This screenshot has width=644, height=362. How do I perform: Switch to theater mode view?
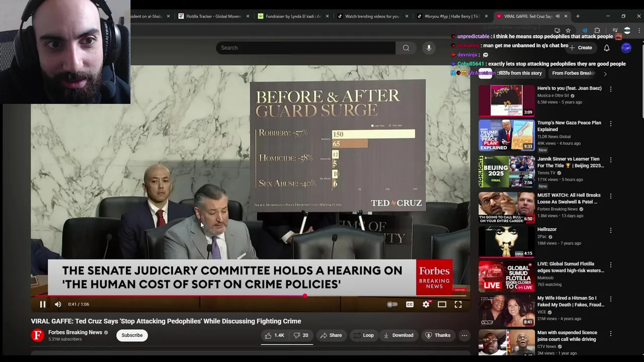442,304
